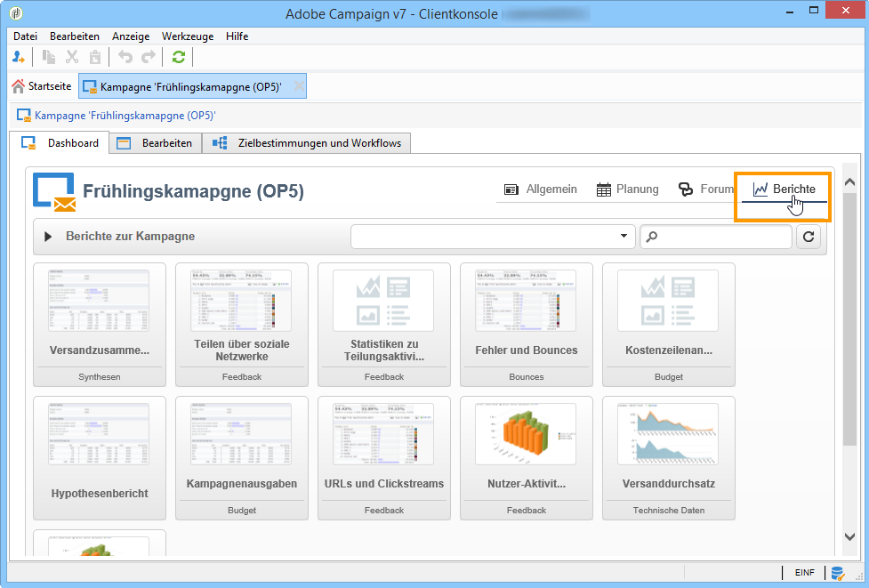The width and height of the screenshot is (869, 588).
Task: Open the Hilfe menu
Action: (x=237, y=36)
